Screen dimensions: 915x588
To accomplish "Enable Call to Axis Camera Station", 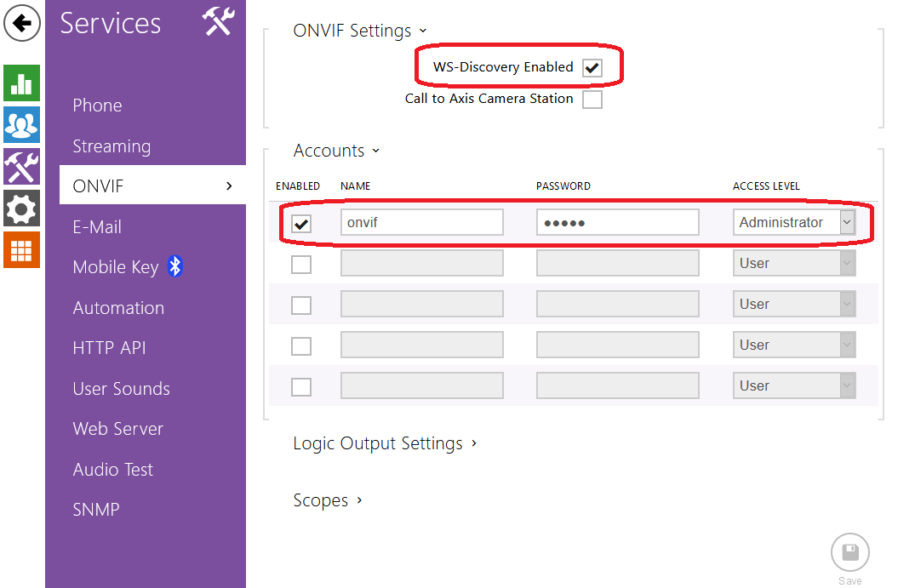I will coord(592,100).
